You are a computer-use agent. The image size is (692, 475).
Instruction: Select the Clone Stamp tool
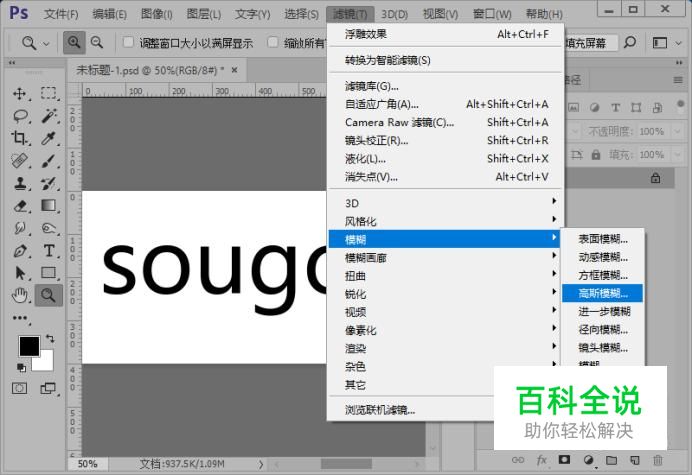[19, 183]
